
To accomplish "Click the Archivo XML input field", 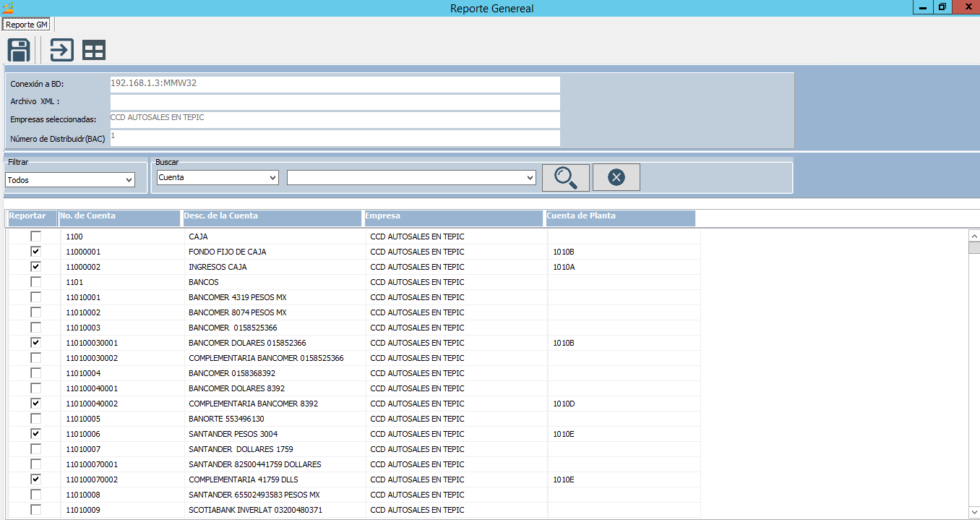I will (x=335, y=102).
